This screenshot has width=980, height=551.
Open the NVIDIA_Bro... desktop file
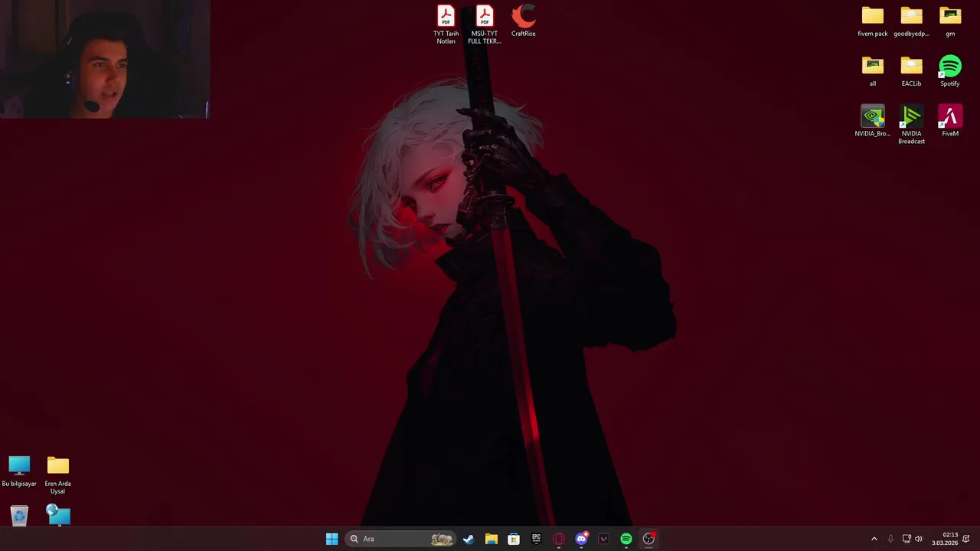click(872, 121)
